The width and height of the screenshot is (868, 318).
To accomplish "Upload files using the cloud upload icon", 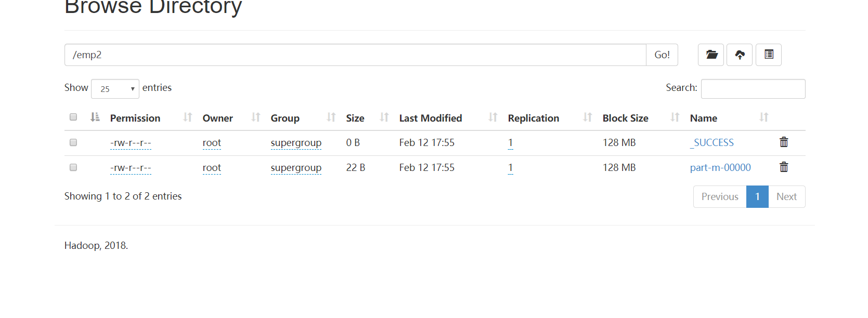I will point(740,55).
